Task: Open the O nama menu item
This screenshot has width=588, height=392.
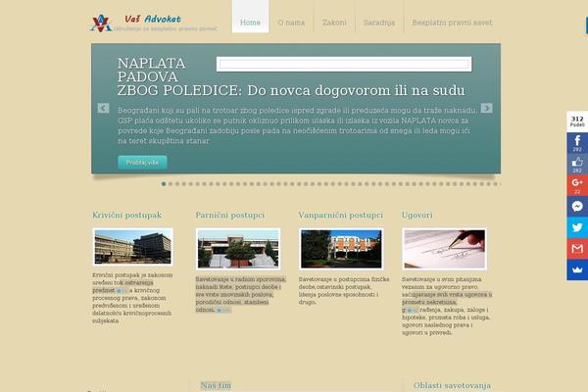Action: click(291, 23)
